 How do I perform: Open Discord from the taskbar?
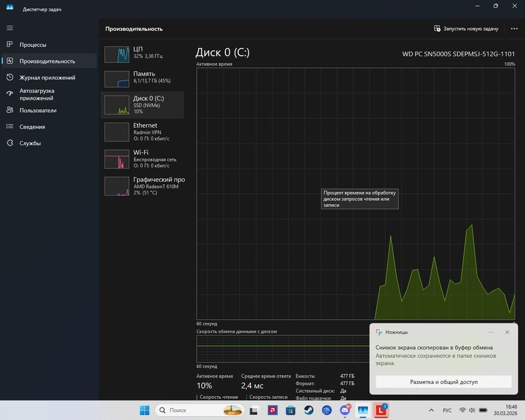[x=345, y=410]
